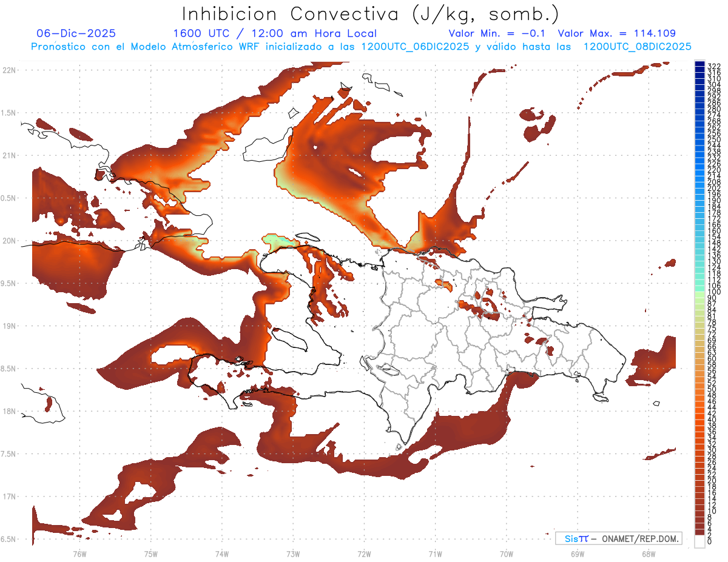Click the 20N latitude label

(x=9, y=241)
